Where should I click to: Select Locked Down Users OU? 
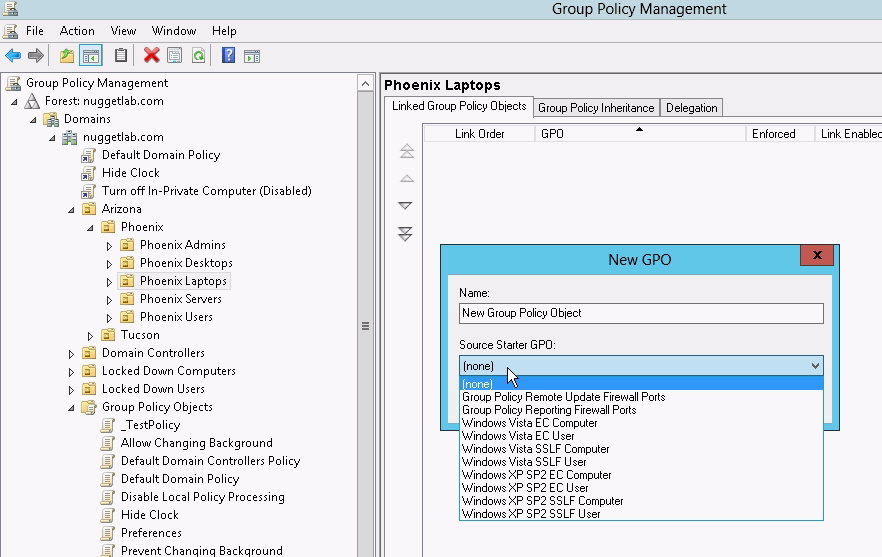[153, 389]
